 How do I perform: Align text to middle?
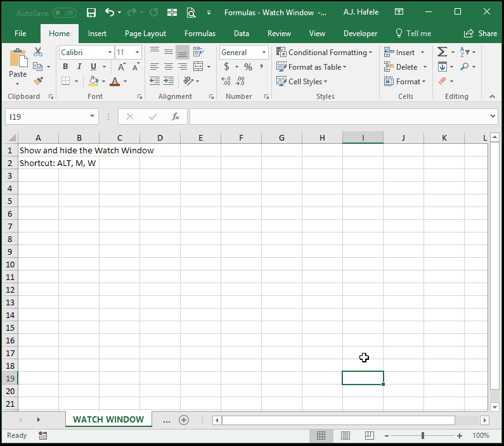tap(169, 52)
